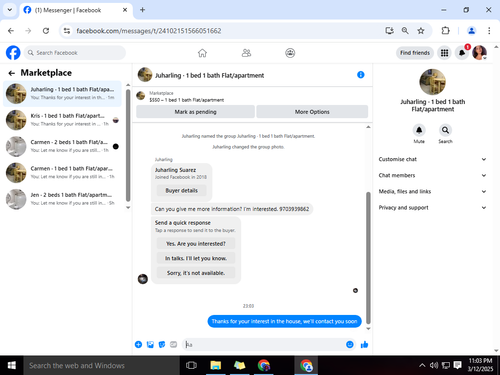The height and width of the screenshot is (375, 500).
Task: Open the Windows Start menu
Action: point(12,365)
